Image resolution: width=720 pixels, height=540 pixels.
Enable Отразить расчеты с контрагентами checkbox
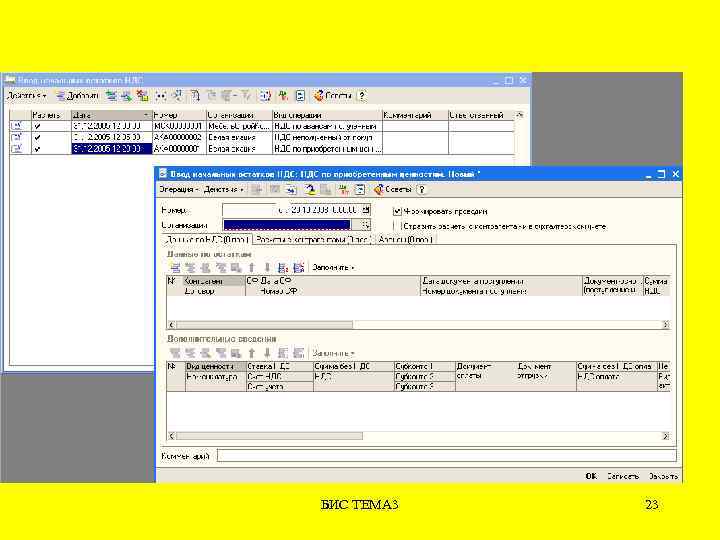[x=397, y=226]
